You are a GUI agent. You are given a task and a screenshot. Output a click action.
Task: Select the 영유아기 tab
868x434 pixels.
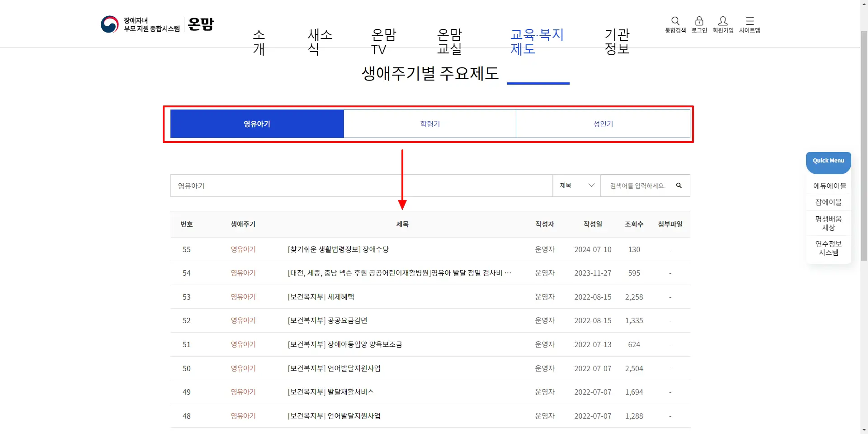[x=257, y=124]
